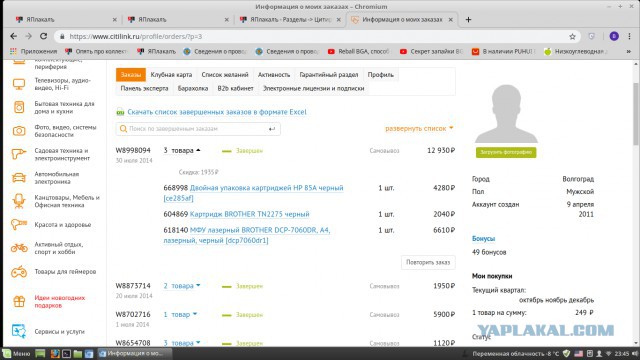Screen dimensions: 640x360
Task: Open the home appliances washing machine icon
Action: 19,107
